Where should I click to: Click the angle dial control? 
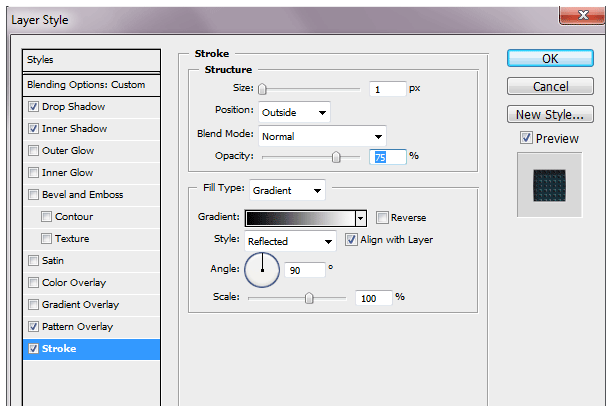click(262, 269)
